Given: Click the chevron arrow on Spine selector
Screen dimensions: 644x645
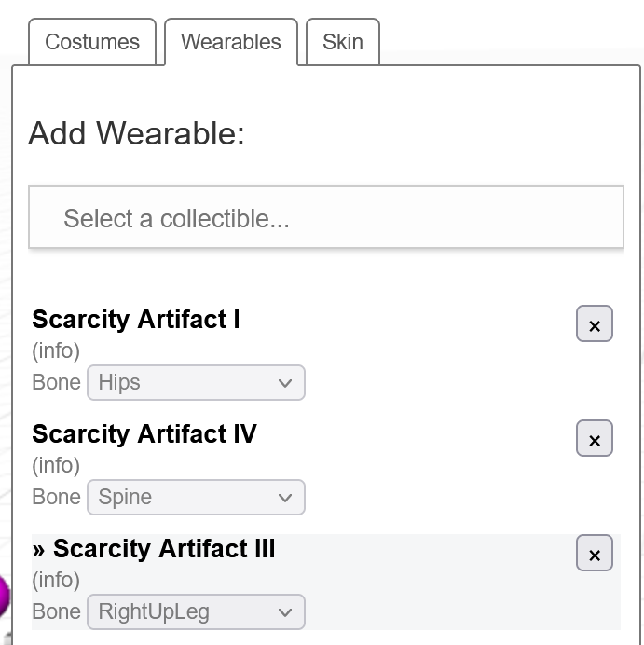Looking at the screenshot, I should click(x=285, y=498).
